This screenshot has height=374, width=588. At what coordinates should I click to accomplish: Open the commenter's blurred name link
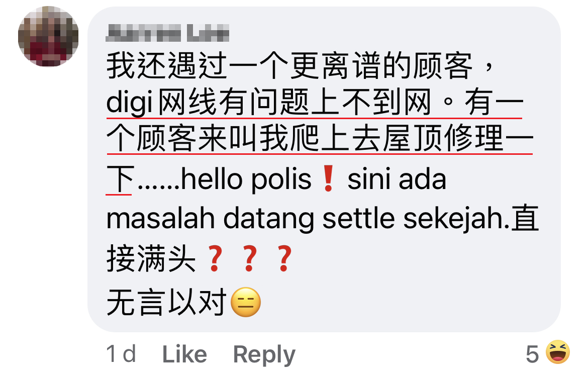tap(168, 34)
